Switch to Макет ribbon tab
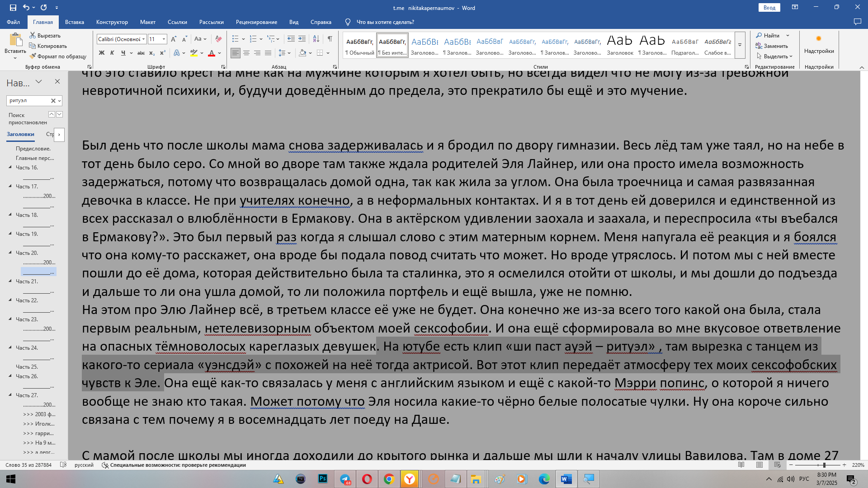This screenshot has height=488, width=868. (148, 22)
